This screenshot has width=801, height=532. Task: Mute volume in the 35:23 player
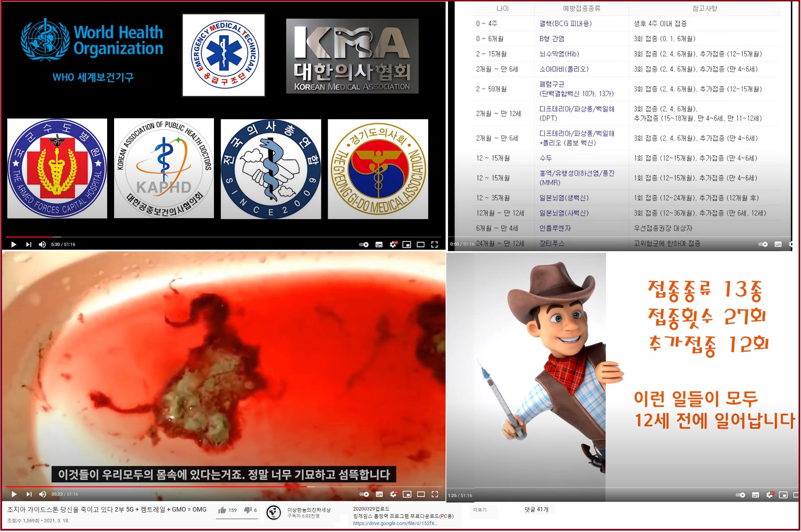click(43, 495)
